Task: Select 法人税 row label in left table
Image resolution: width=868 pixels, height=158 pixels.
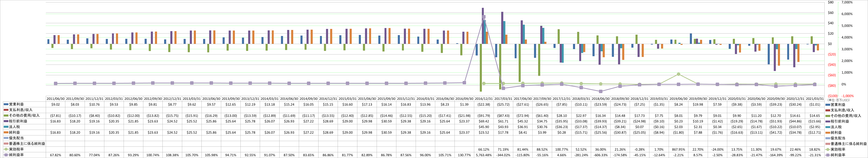Action: pos(14,127)
